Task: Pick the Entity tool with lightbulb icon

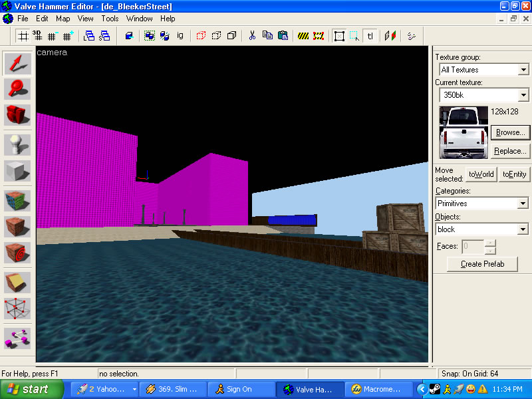Action: coord(17,144)
